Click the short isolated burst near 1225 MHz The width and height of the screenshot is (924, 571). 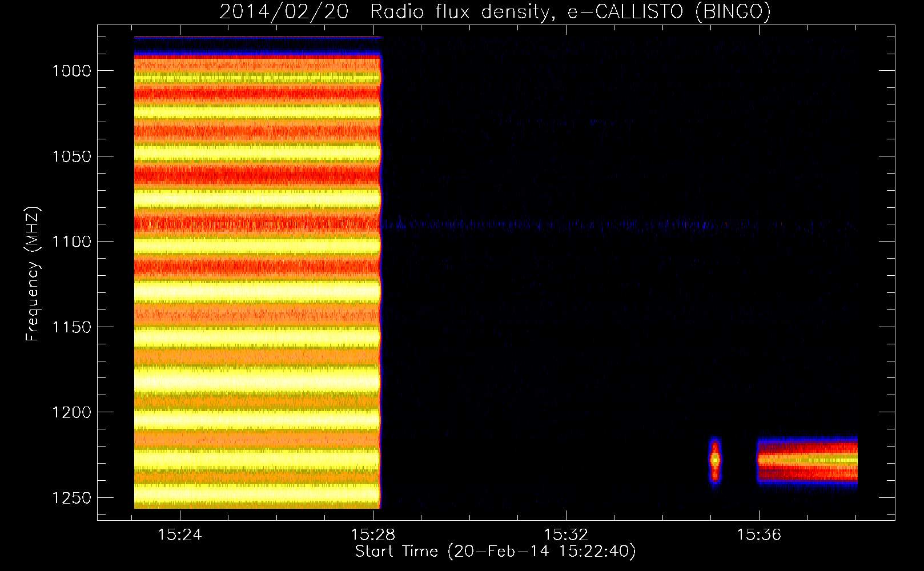pyautogui.click(x=715, y=460)
